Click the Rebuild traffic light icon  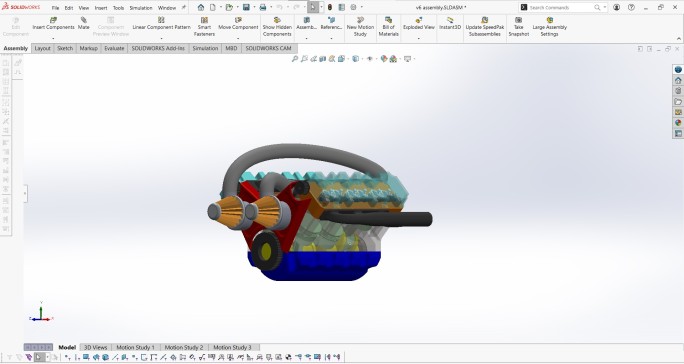tap(330, 7)
